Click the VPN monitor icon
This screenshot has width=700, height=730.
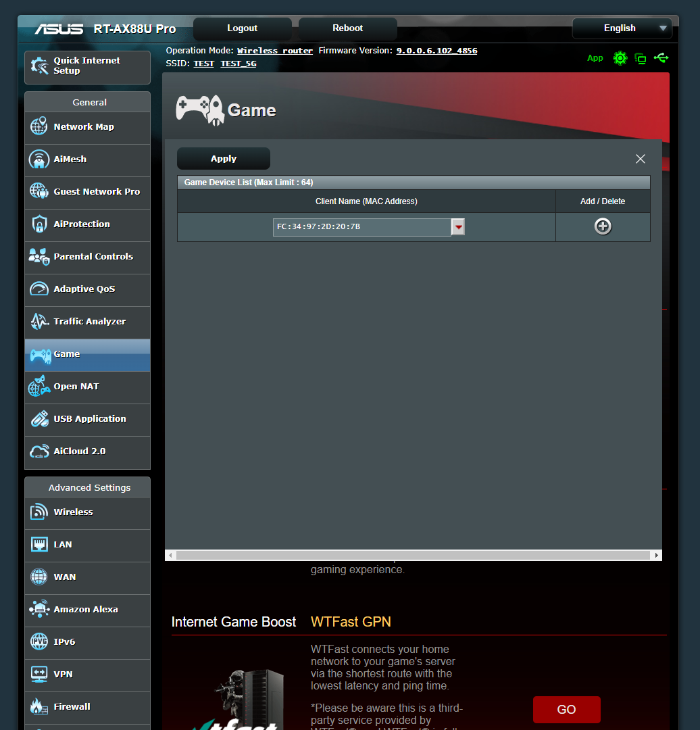click(39, 674)
